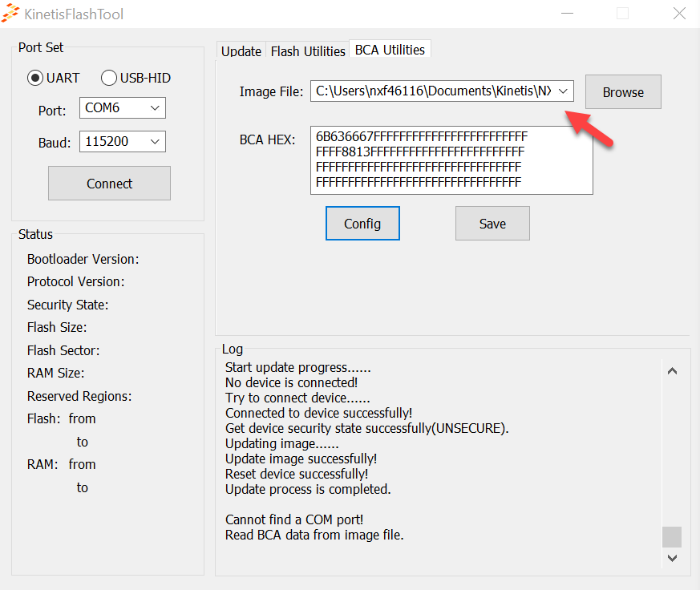
Task: Click the 'Reset device successfully!' log line
Action: (x=297, y=474)
